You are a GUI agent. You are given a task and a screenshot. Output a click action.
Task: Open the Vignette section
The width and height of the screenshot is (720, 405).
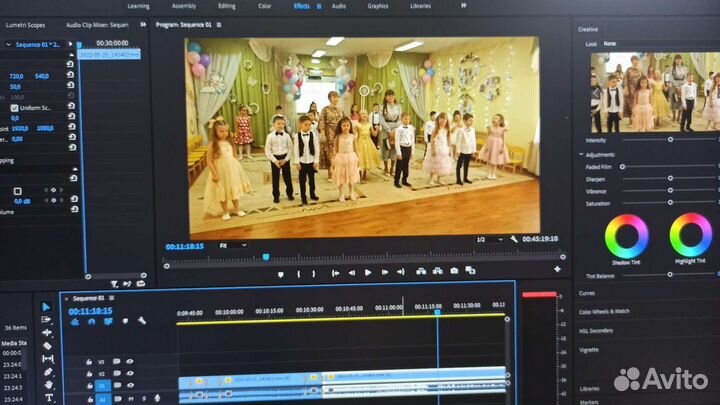click(x=590, y=350)
